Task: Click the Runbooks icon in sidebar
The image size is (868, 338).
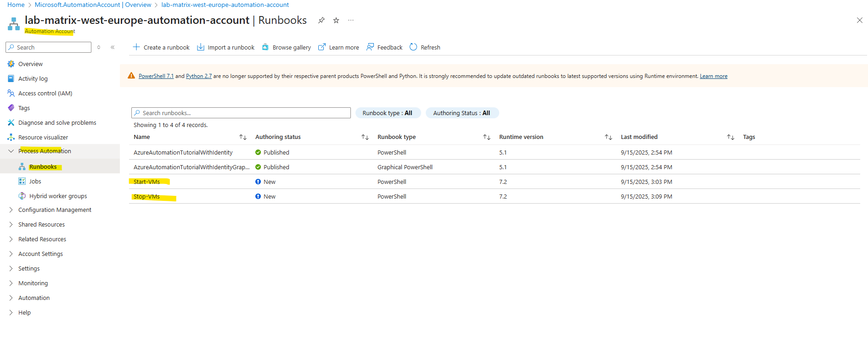Action: click(22, 166)
